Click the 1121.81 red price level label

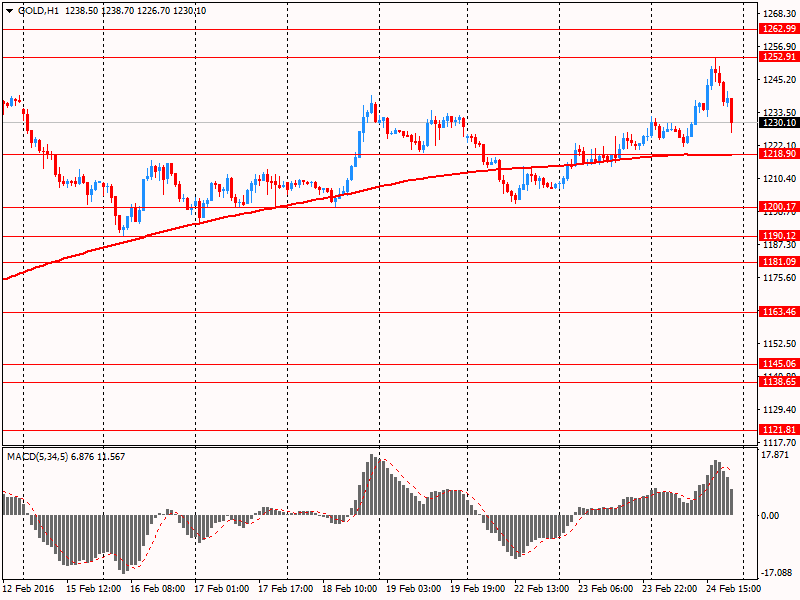pos(777,430)
